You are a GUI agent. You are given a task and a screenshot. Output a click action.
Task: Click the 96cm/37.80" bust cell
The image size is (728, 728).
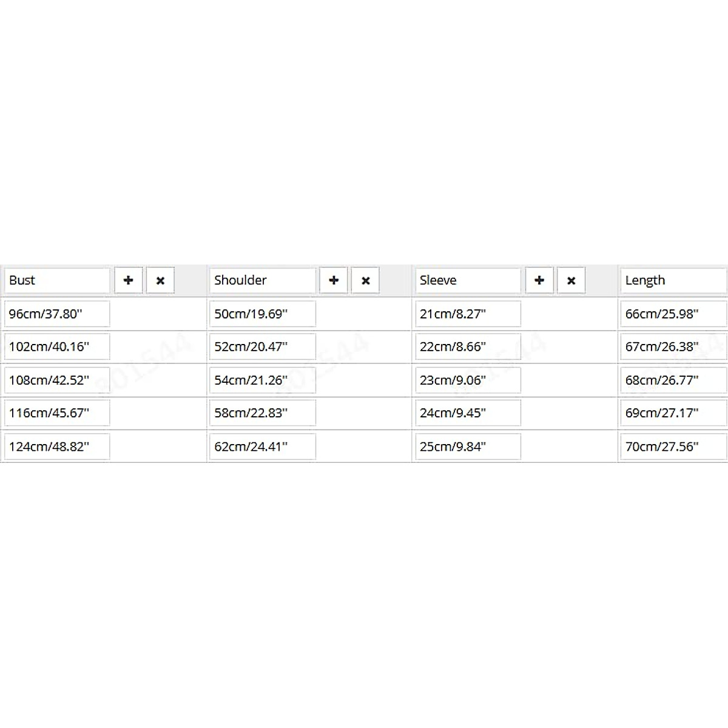pos(57,314)
